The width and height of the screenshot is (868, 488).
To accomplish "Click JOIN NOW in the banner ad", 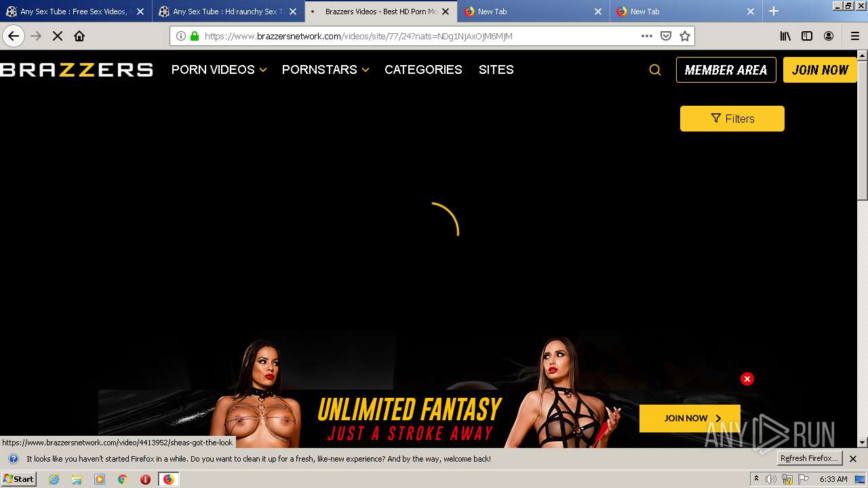I will 690,418.
